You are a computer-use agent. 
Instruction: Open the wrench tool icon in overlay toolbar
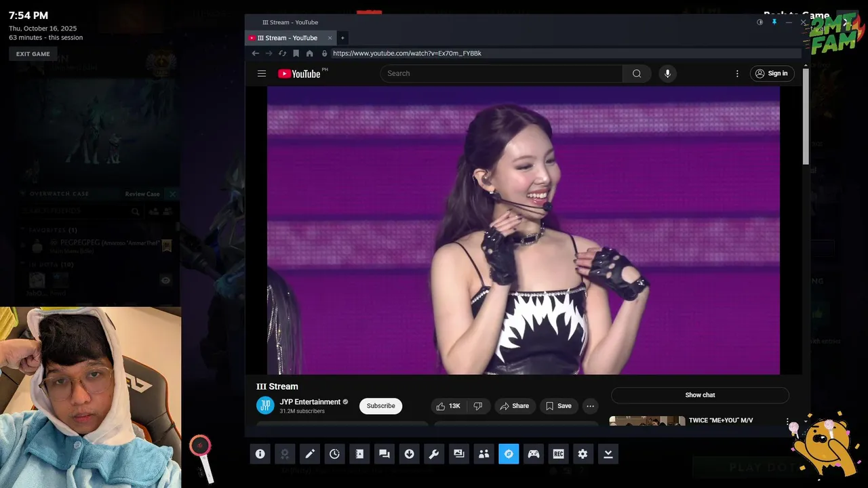(x=434, y=454)
